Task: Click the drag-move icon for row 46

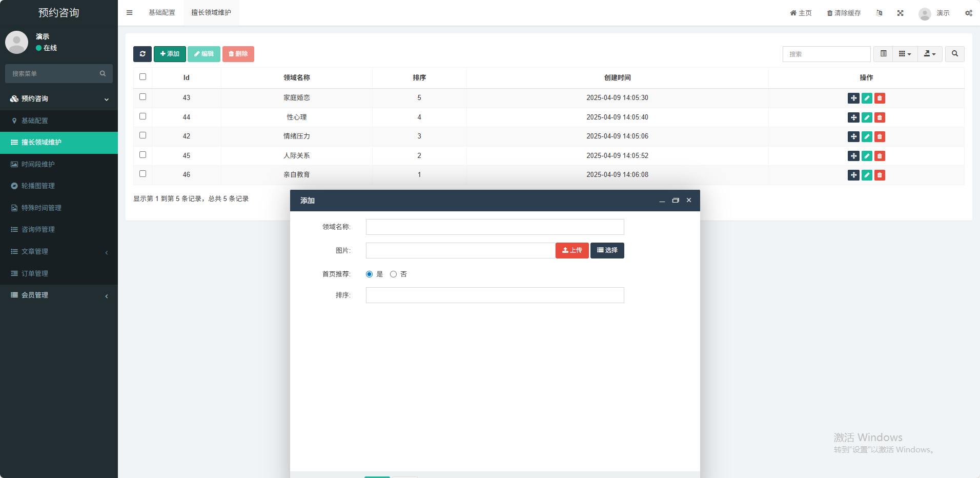Action: tap(853, 175)
